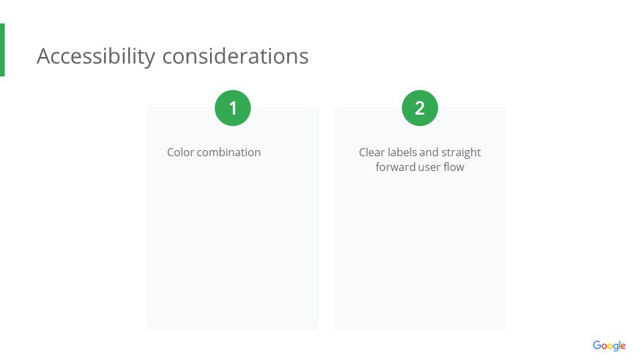Click the capital G in Google logo
The image size is (644, 362).
pyautogui.click(x=597, y=345)
